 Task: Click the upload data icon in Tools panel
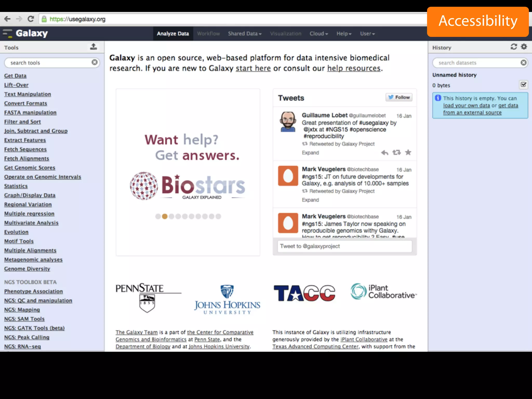(94, 47)
